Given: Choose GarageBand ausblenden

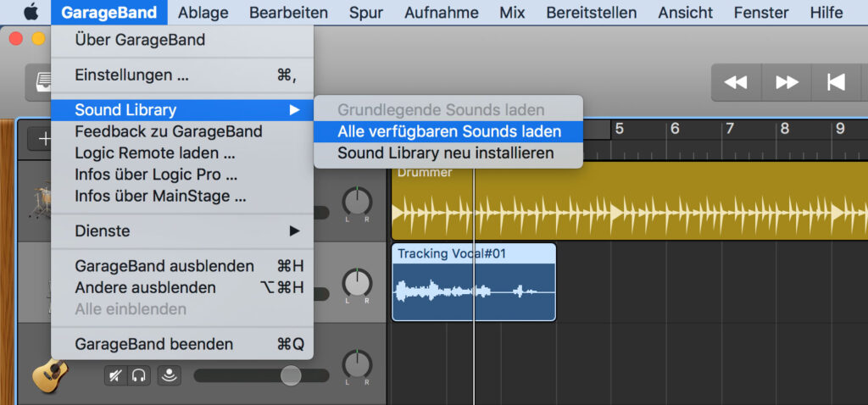Looking at the screenshot, I should (x=182, y=266).
